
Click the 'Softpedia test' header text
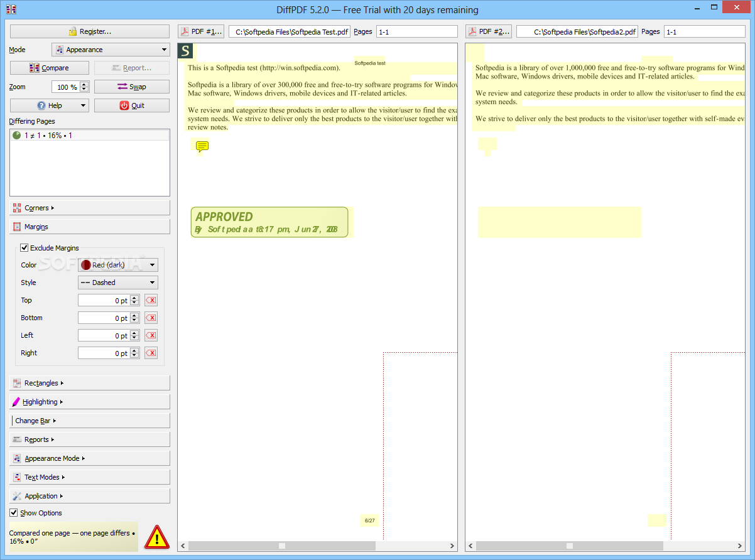[x=370, y=63]
